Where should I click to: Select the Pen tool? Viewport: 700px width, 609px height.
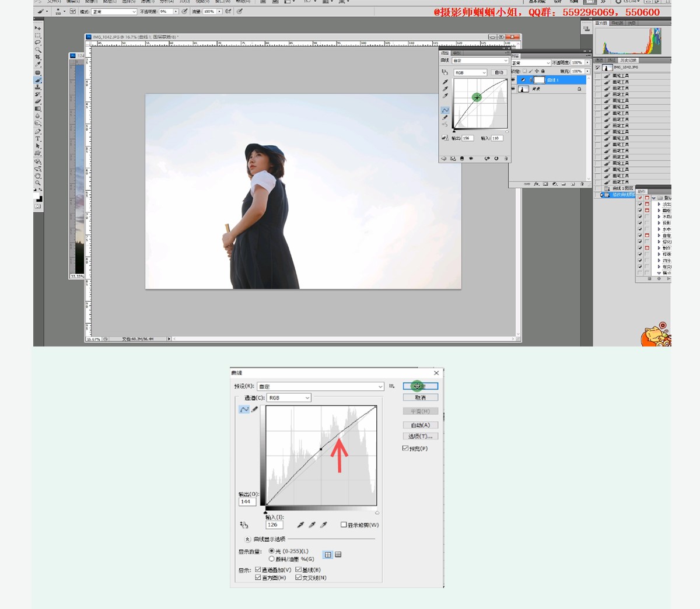click(38, 131)
